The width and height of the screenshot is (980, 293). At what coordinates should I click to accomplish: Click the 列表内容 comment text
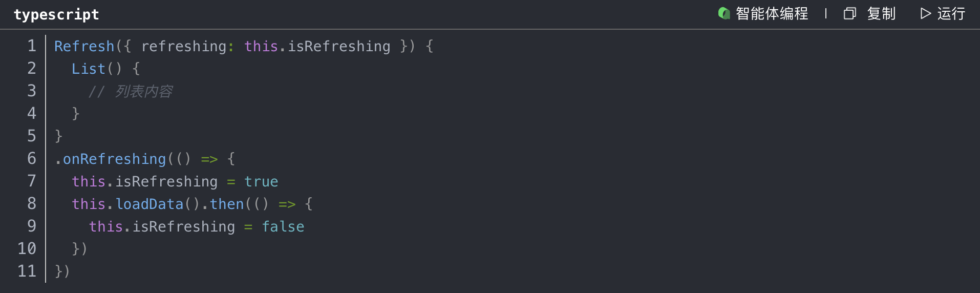(x=143, y=92)
